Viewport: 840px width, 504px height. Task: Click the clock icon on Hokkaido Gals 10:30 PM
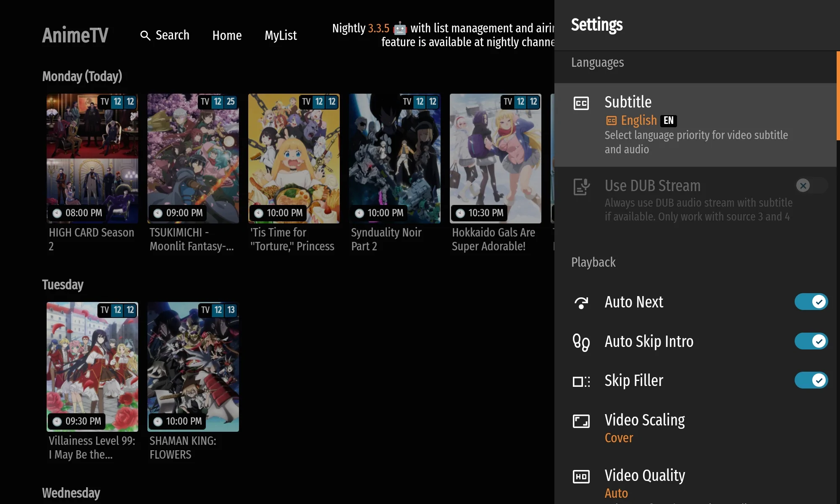click(460, 213)
